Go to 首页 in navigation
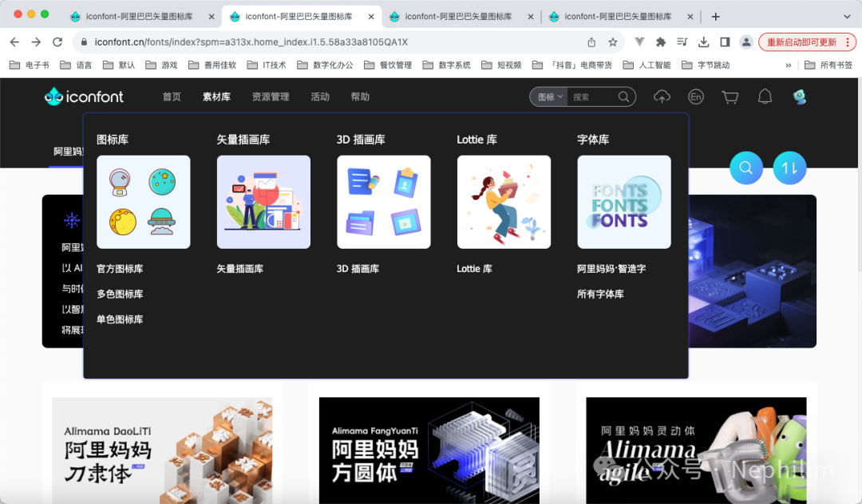The width and height of the screenshot is (862, 504). [x=172, y=96]
